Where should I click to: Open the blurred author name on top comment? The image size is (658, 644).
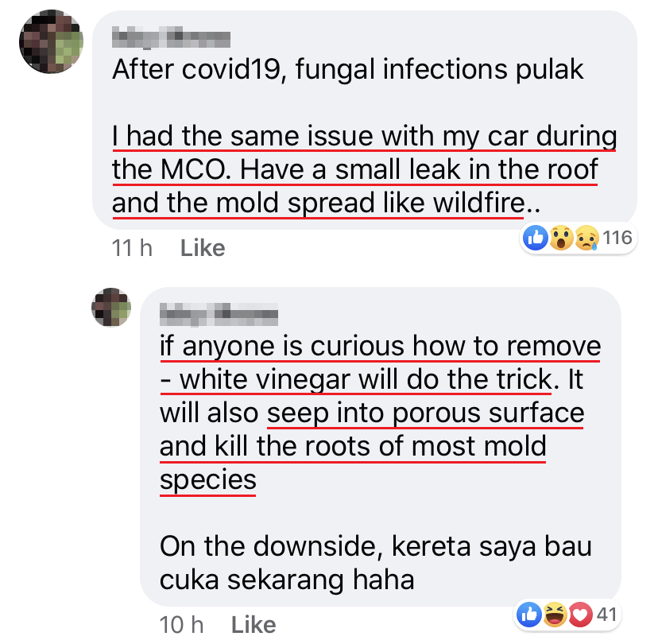[x=171, y=37]
